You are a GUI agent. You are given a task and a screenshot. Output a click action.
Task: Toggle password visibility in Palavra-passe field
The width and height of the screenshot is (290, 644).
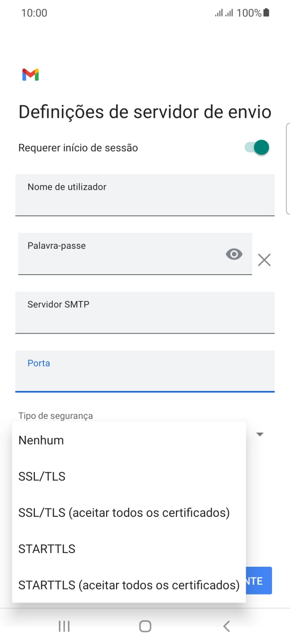pos(234,254)
